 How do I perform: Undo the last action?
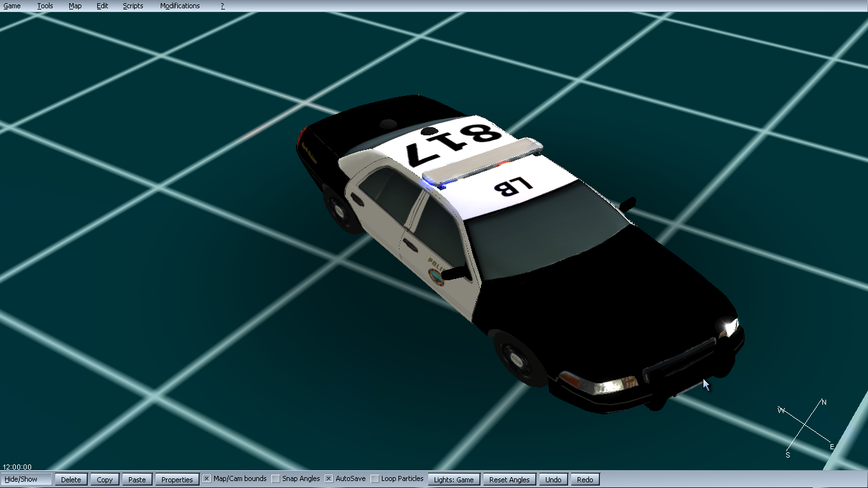coord(553,480)
